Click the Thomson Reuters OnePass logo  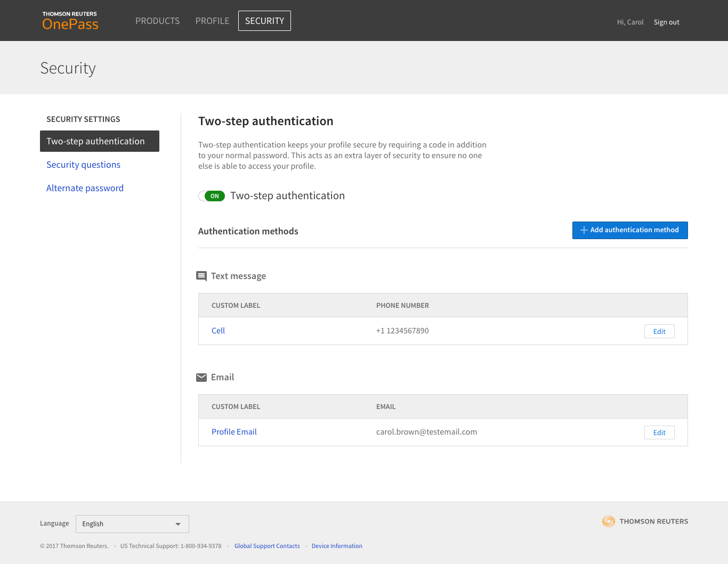(x=70, y=21)
